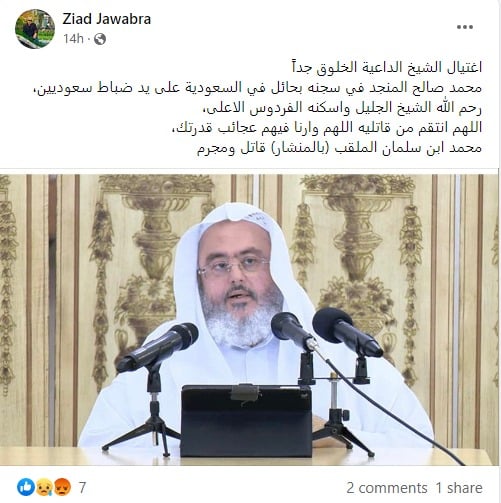The image size is (501, 503).
Task: Click the second line mentioning السعودية
Action: [x=258, y=88]
